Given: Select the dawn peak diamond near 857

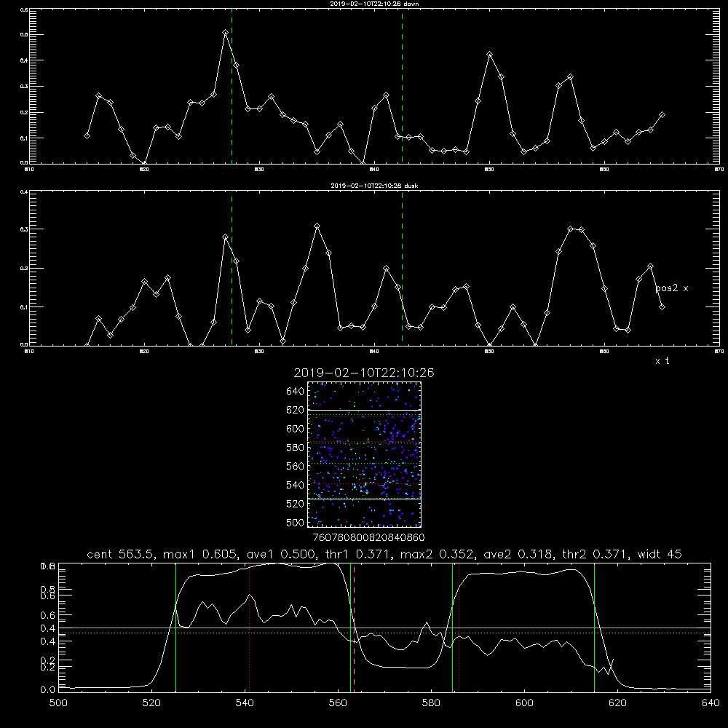Looking at the screenshot, I should (570, 77).
